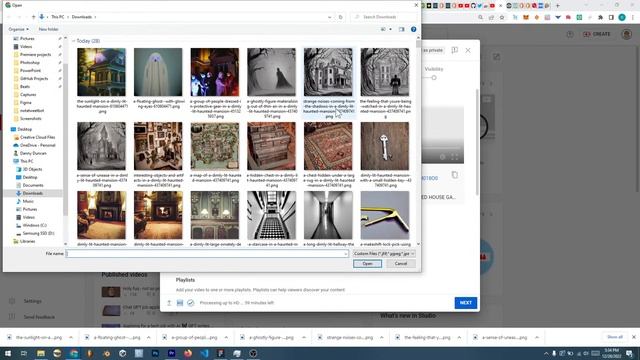The image size is (640, 360).
Task: Select Creative Cloud Files in navigation pane
Action: click(x=37, y=137)
